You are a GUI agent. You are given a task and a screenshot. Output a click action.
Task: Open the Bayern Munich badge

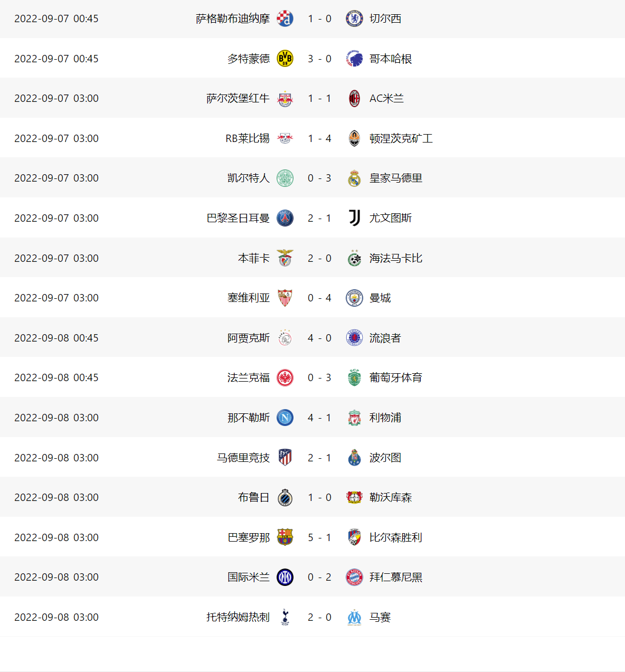[354, 577]
